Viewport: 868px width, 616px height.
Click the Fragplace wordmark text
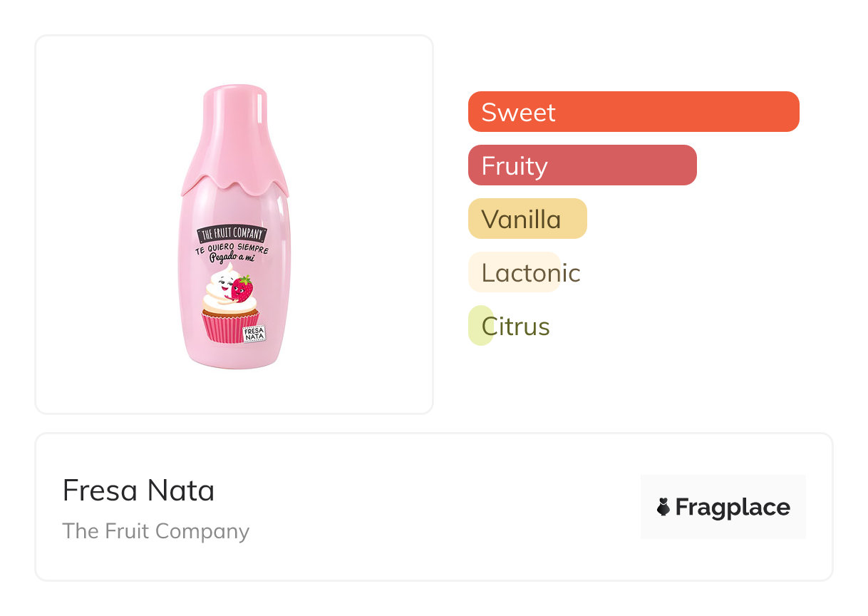tap(733, 507)
